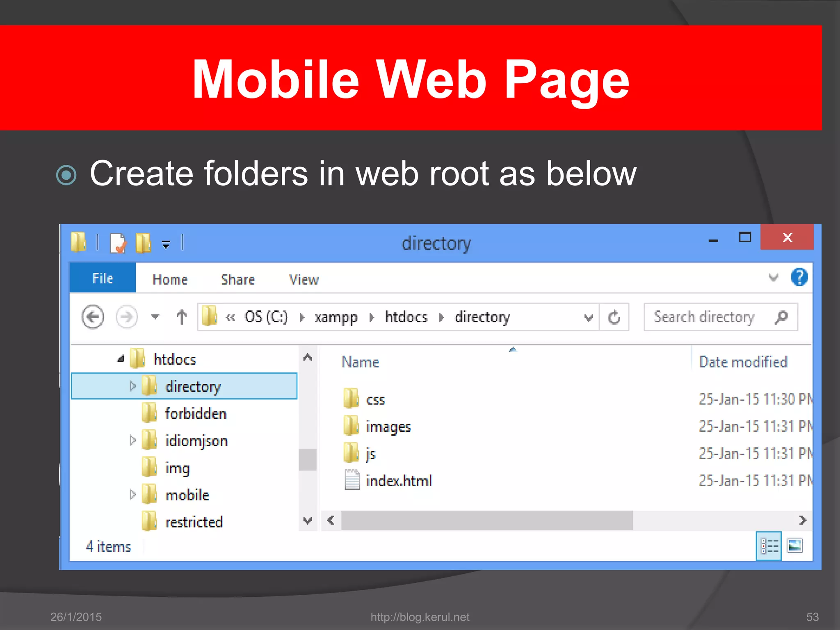Minimize the directory window

713,240
